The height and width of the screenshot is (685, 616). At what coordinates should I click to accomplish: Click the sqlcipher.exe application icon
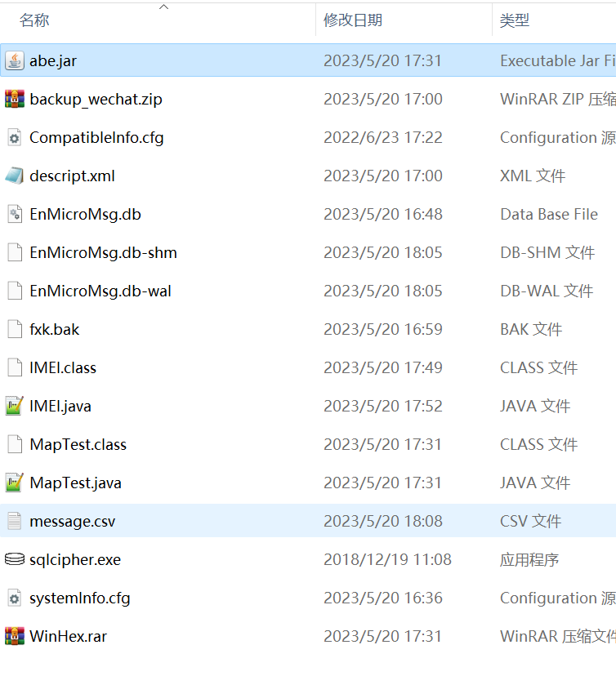15,559
